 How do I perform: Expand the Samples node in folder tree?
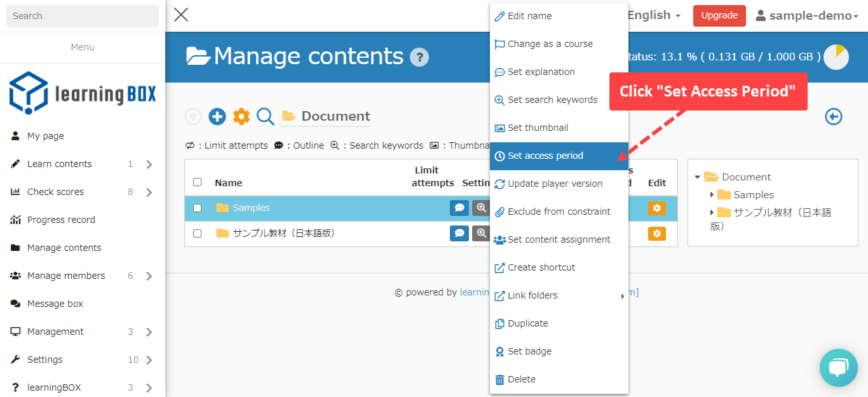coord(712,195)
